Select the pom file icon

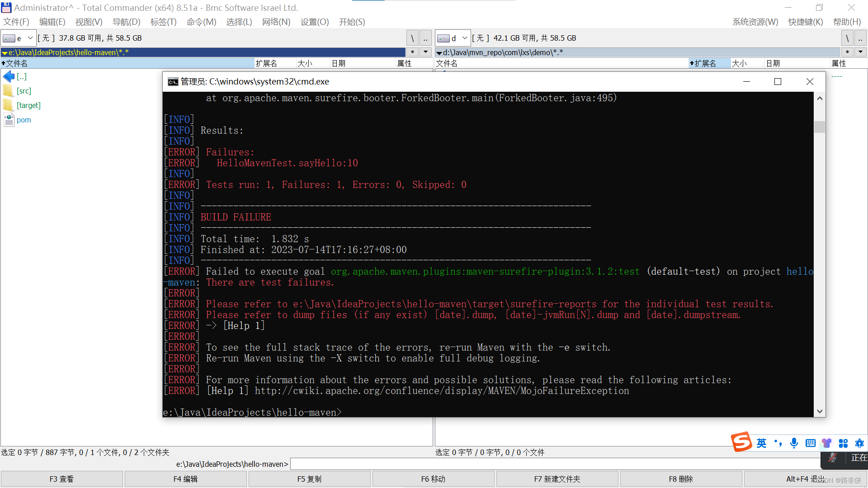click(x=9, y=120)
